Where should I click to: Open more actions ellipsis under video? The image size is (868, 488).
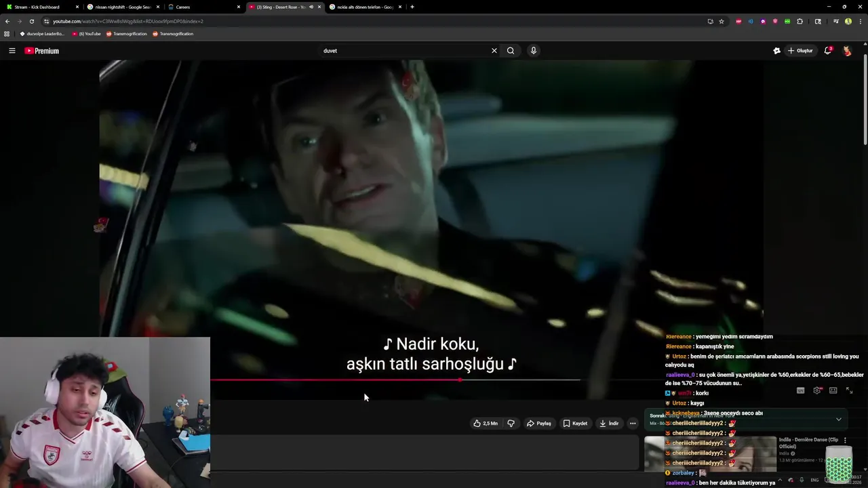[633, 424]
